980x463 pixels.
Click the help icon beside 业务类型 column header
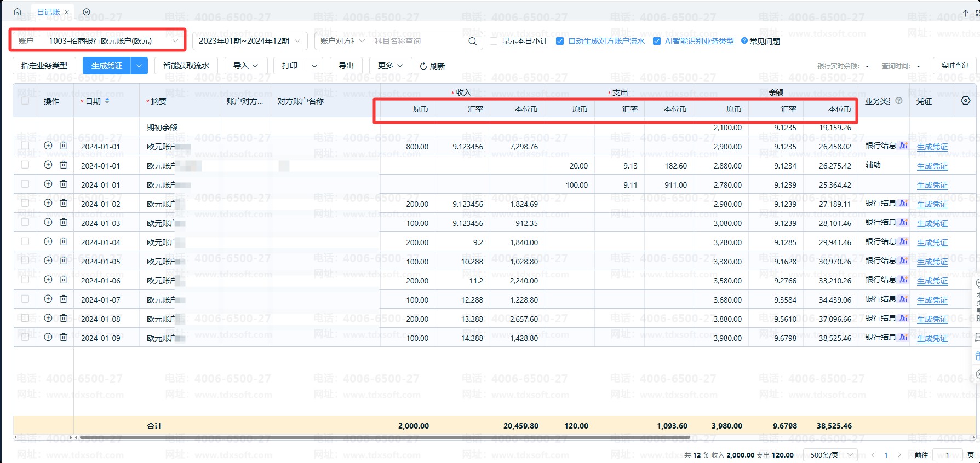click(x=898, y=101)
